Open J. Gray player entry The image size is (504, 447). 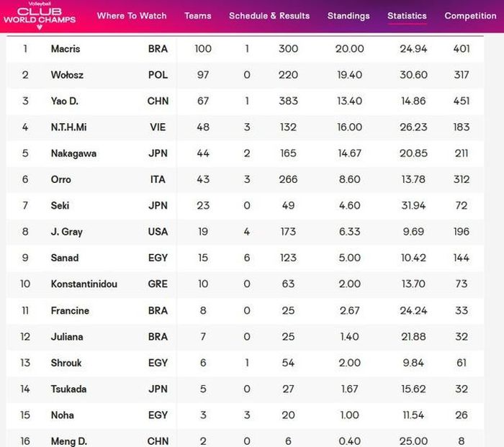click(245, 232)
